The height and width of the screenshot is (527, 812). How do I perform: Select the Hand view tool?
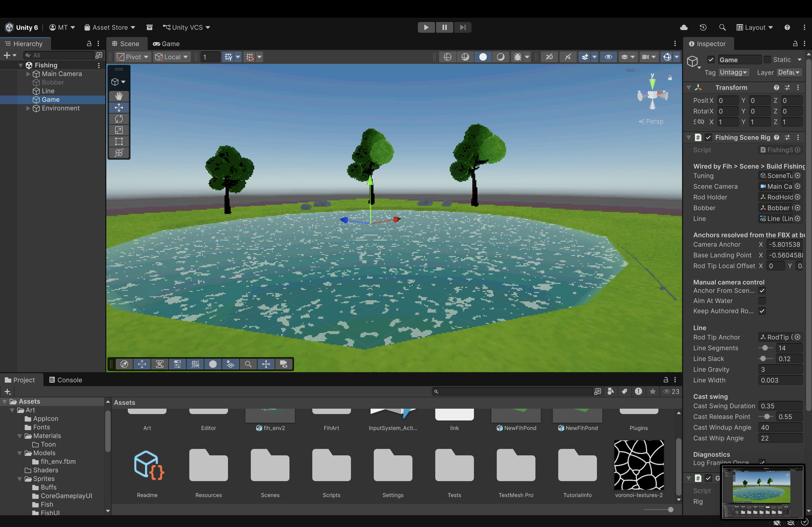coord(119,96)
